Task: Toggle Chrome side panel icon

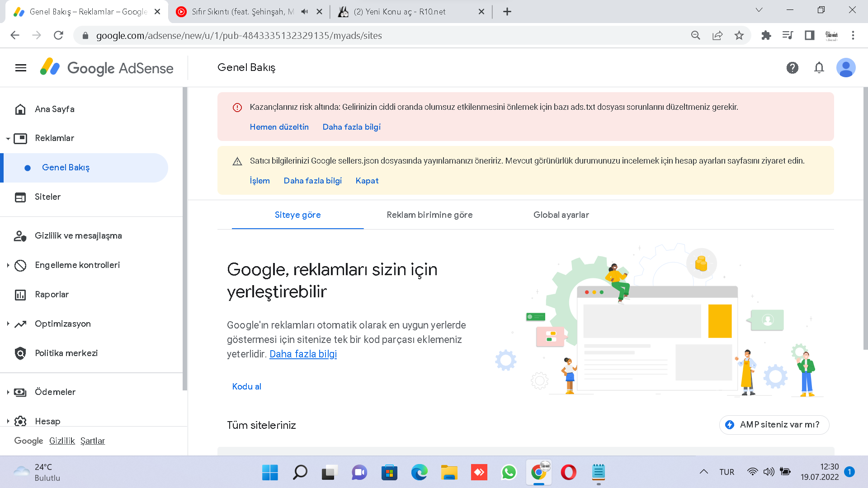Action: coord(809,35)
